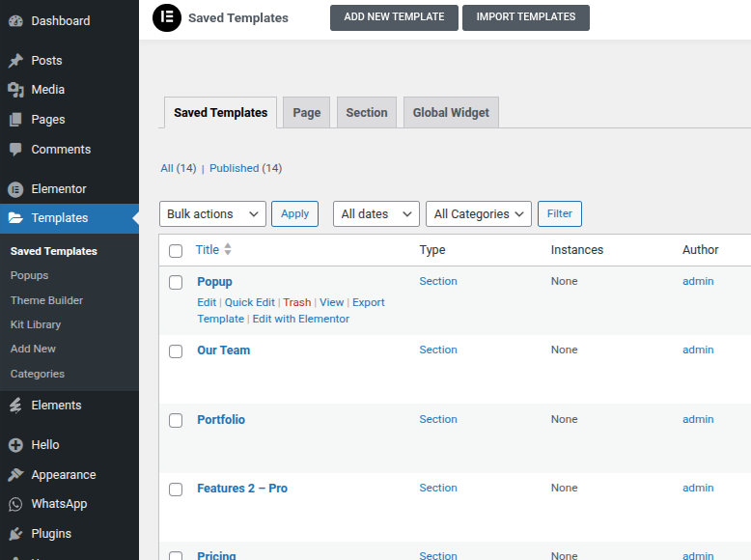This screenshot has height=560, width=751.
Task: Open Posts menu item
Action: coord(70,61)
